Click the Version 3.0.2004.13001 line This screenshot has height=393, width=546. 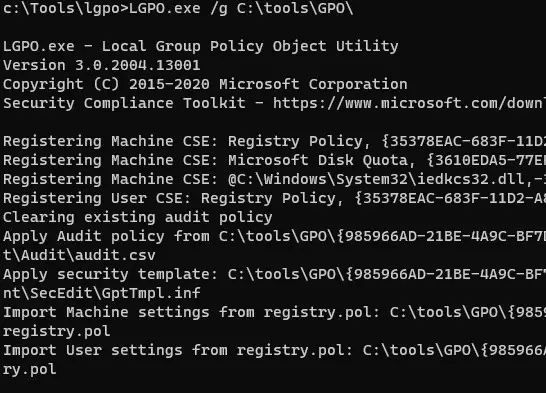tap(101, 65)
